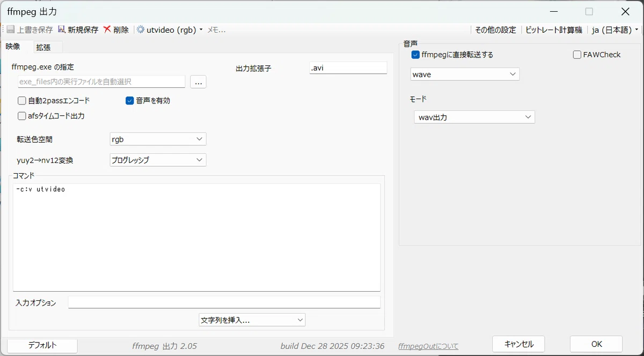Open the yuy2→nv12変換 プログレッシブ dropdown
Viewport: 644px width, 356px height.
158,160
